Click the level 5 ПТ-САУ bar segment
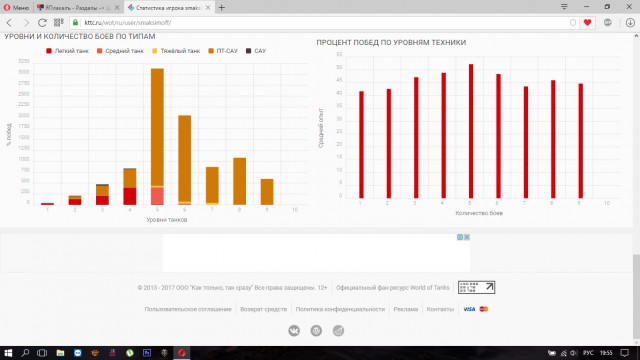Viewport: 640px width, 360px height. (x=158, y=127)
